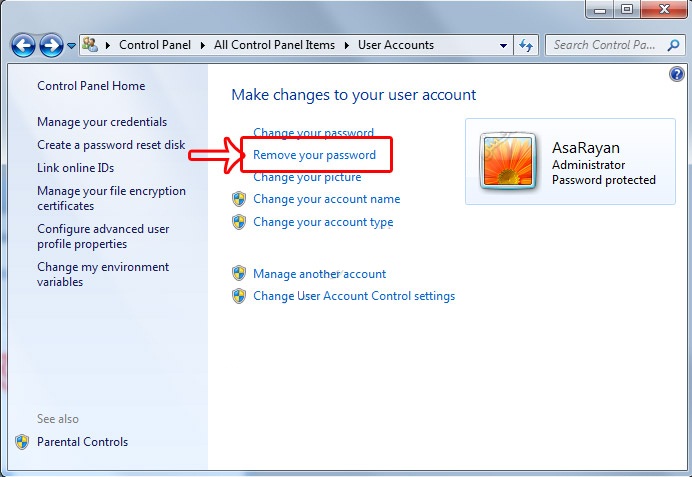Image resolution: width=692 pixels, height=477 pixels.
Task: Select All Control Panel Items breadcrumb
Action: coord(277,45)
